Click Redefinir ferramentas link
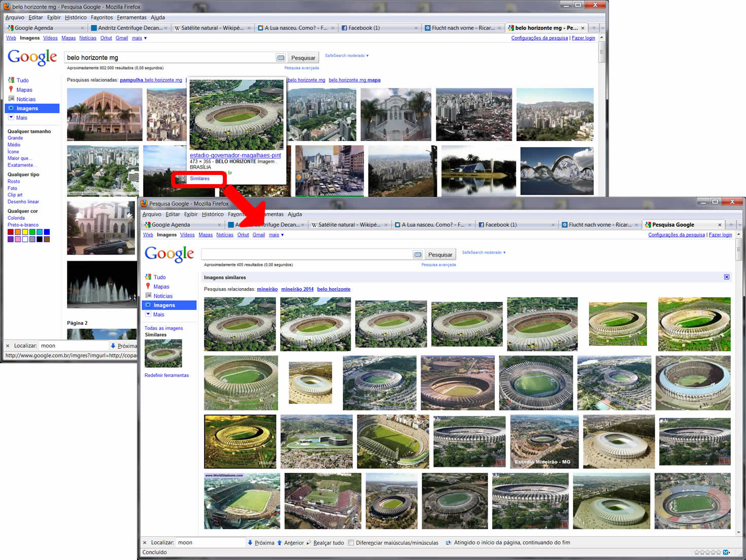746x560 pixels. [166, 375]
